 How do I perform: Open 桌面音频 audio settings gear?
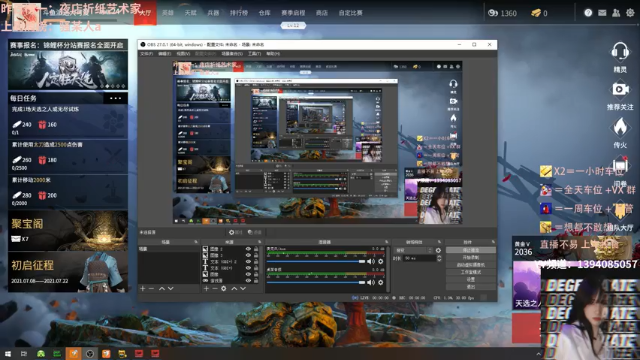pos(380,282)
